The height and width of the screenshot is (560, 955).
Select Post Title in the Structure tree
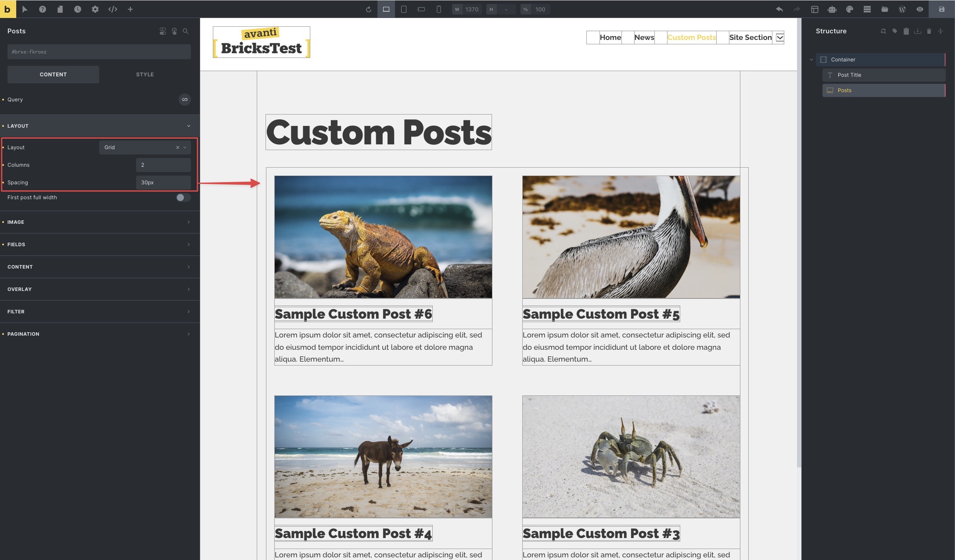884,75
